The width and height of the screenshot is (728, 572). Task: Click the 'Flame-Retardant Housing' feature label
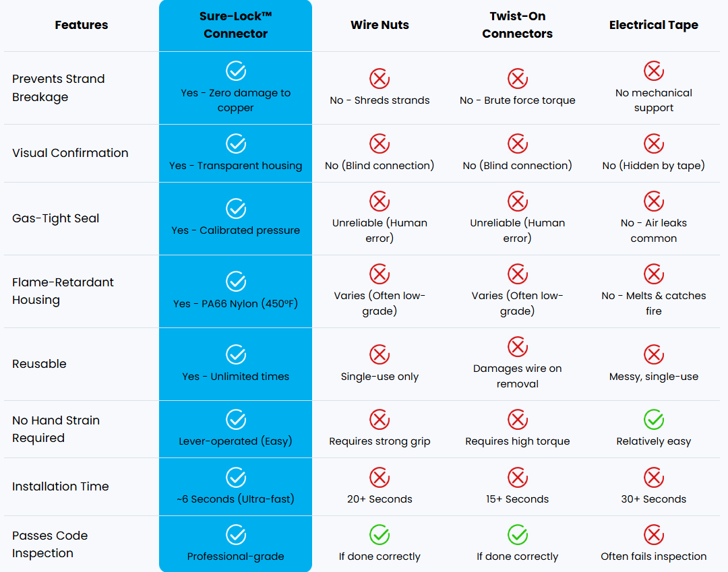coord(63,291)
